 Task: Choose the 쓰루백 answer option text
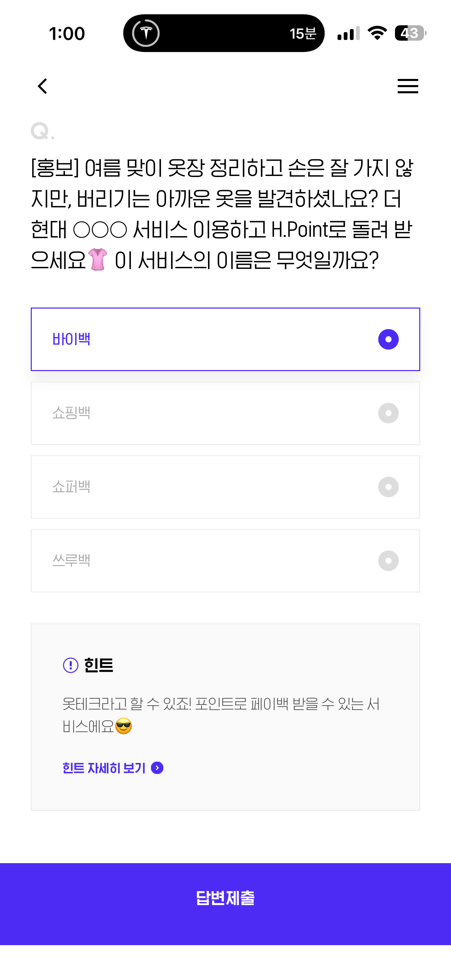(x=71, y=561)
